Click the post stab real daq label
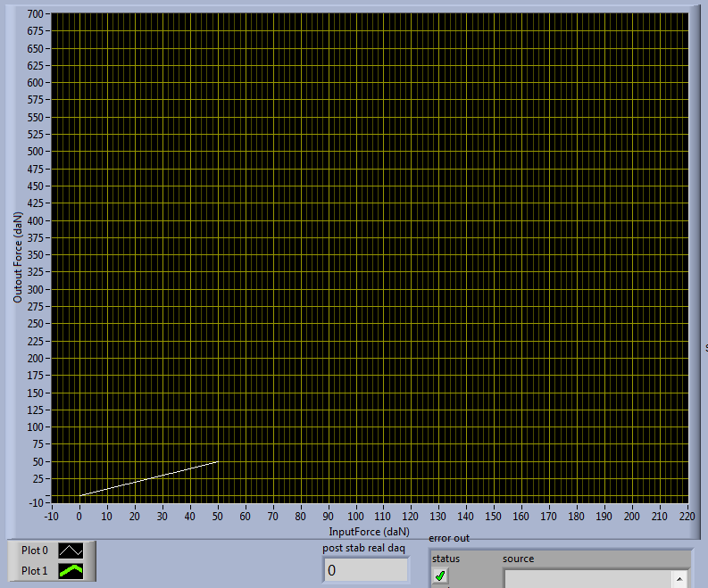 [x=363, y=548]
